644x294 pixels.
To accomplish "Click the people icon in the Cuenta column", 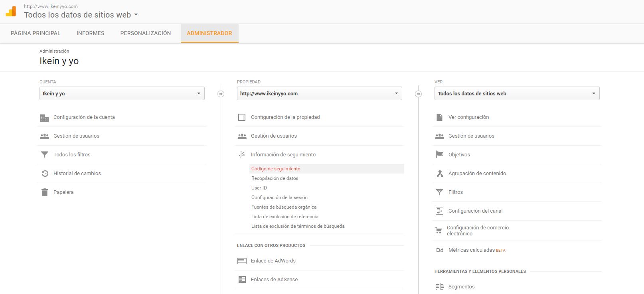I will click(x=44, y=136).
